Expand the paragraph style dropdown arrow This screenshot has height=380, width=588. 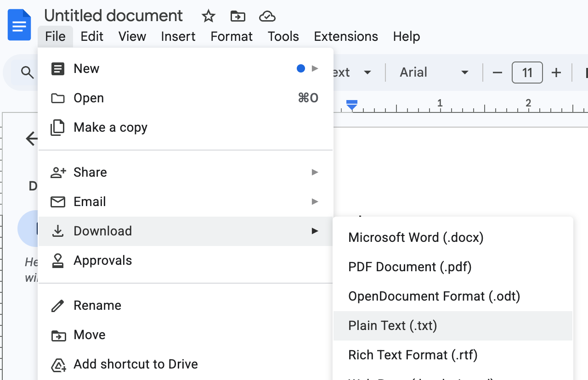367,73
